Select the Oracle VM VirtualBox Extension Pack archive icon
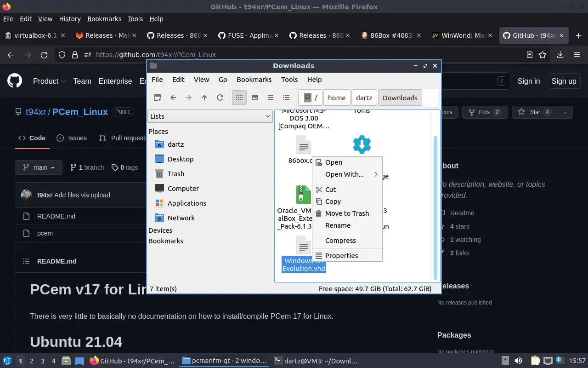Viewport: 588px width, 368px height. click(303, 194)
